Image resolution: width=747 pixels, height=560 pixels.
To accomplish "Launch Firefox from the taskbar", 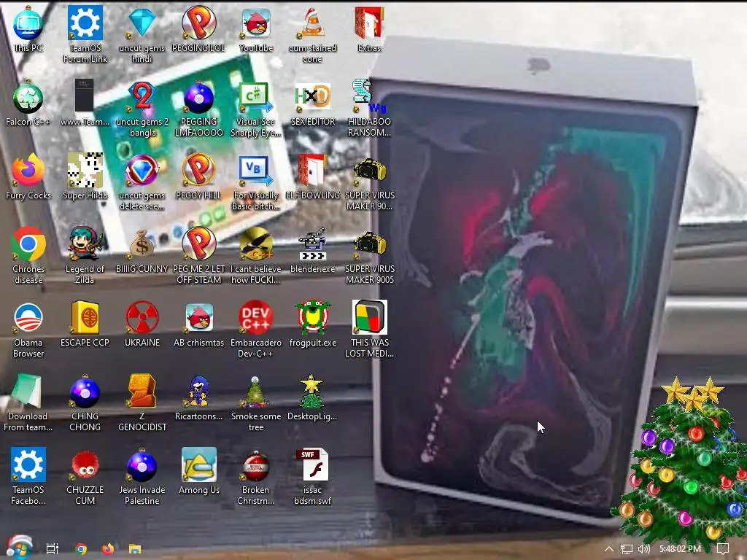I will [x=108, y=548].
